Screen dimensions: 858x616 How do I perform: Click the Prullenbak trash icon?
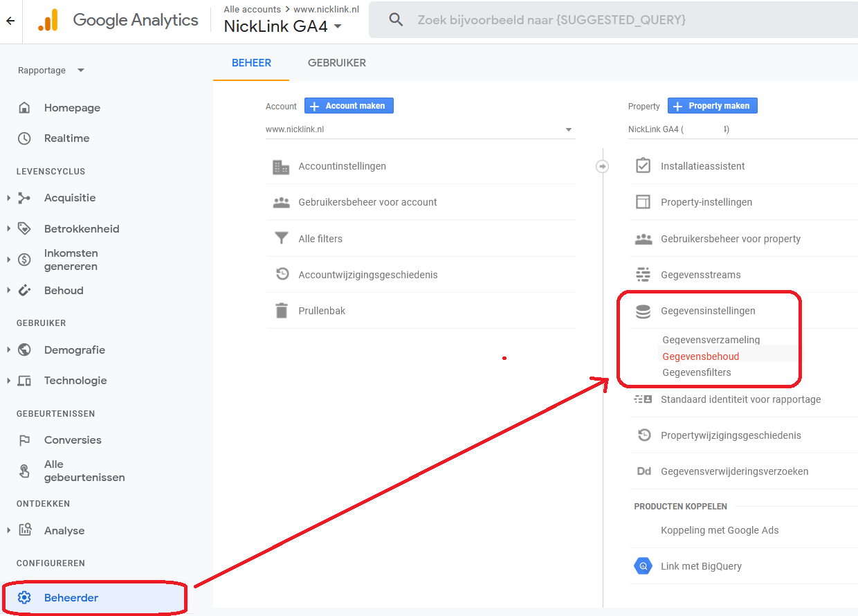(x=281, y=311)
